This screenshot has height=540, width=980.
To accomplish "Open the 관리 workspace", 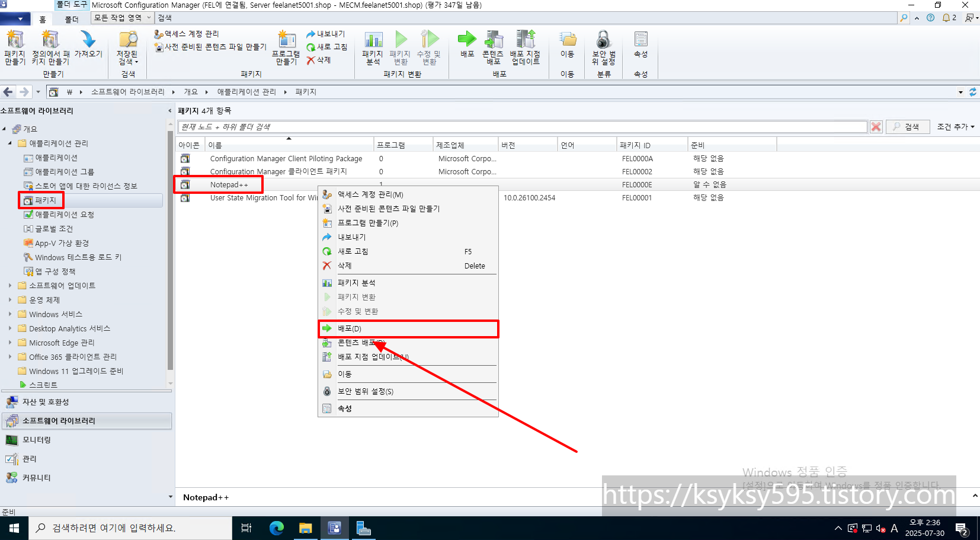I will pyautogui.click(x=87, y=459).
